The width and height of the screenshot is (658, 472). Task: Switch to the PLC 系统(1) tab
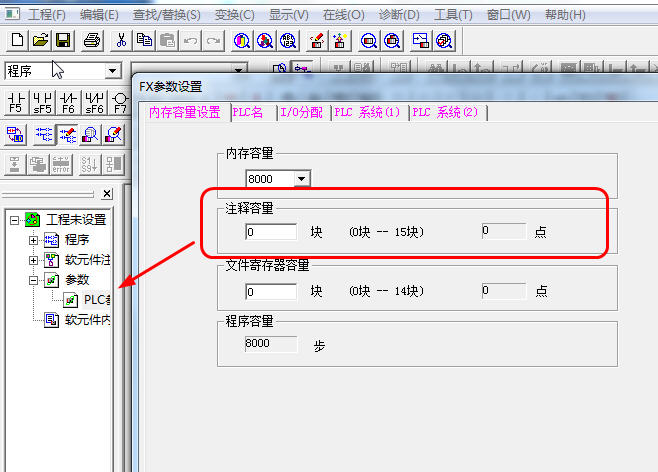click(366, 112)
